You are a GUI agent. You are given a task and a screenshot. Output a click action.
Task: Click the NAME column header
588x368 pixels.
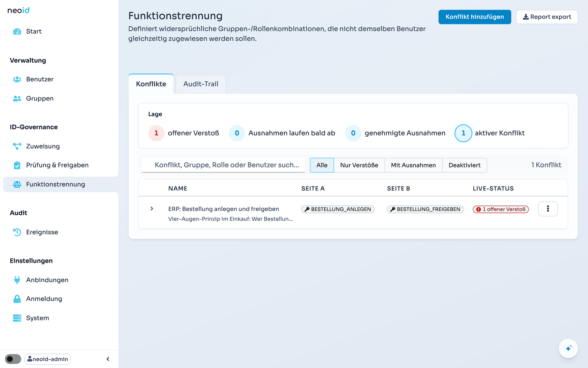(x=178, y=189)
